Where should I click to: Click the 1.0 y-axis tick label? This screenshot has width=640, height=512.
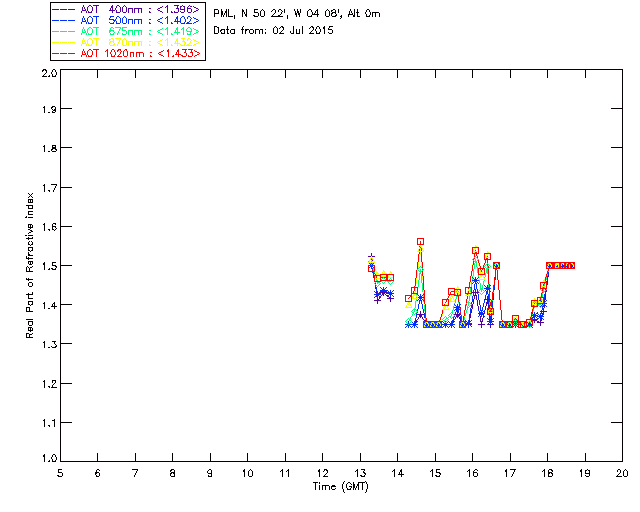(x=49, y=458)
